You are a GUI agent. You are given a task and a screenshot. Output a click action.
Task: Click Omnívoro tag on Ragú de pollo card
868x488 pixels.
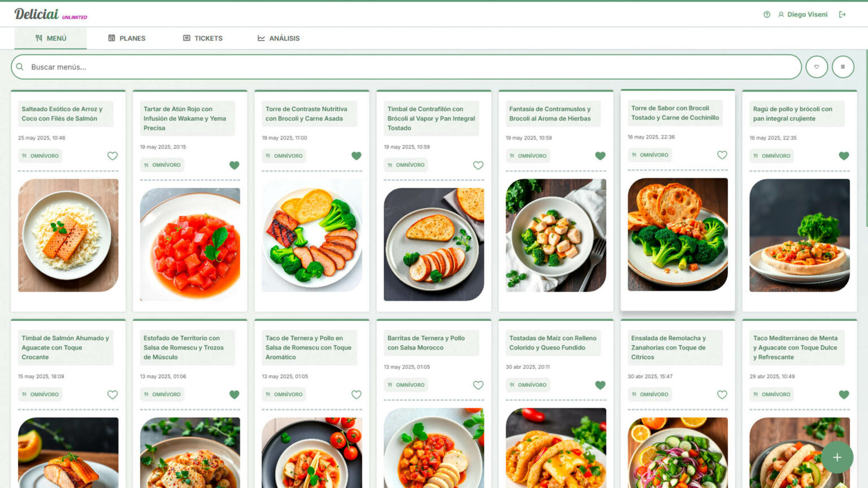tap(771, 156)
